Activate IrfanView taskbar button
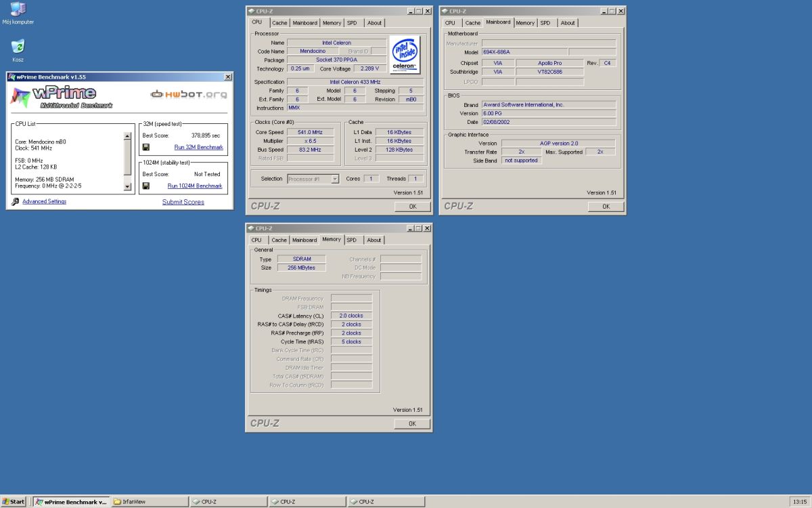Viewport: 812px width, 508px height. click(x=150, y=502)
